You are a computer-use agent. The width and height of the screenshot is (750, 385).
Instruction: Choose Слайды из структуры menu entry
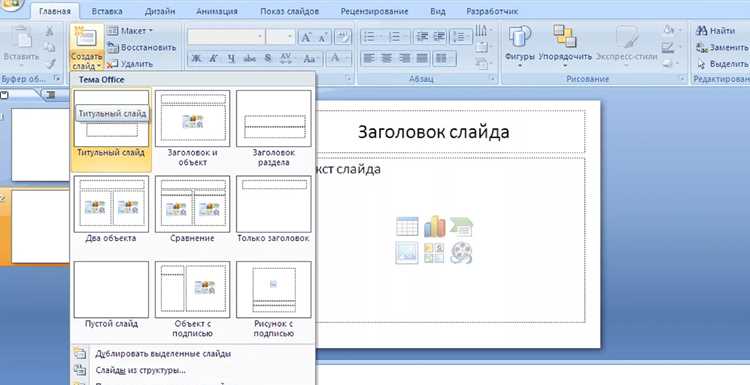tap(193, 370)
